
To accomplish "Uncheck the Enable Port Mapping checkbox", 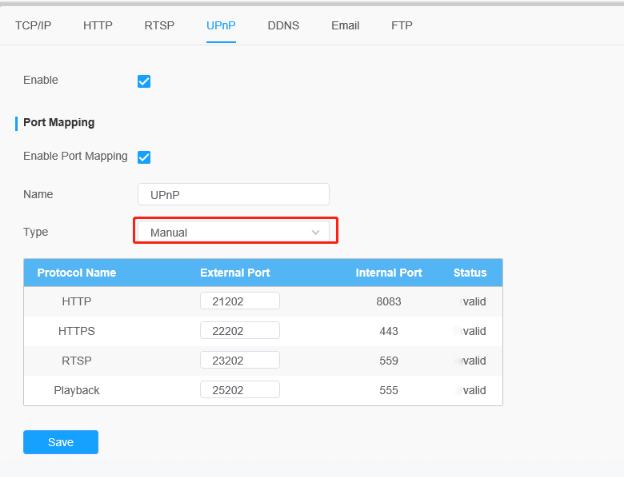I will pos(144,157).
